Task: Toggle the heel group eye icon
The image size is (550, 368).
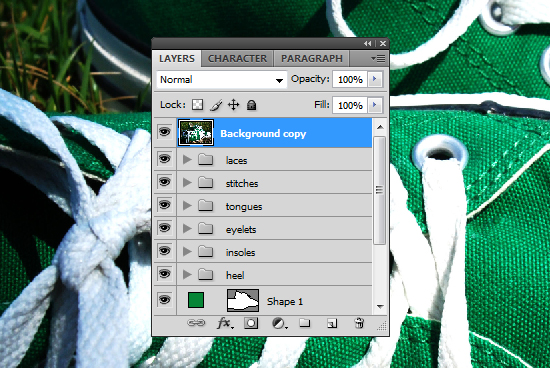Action: point(165,274)
